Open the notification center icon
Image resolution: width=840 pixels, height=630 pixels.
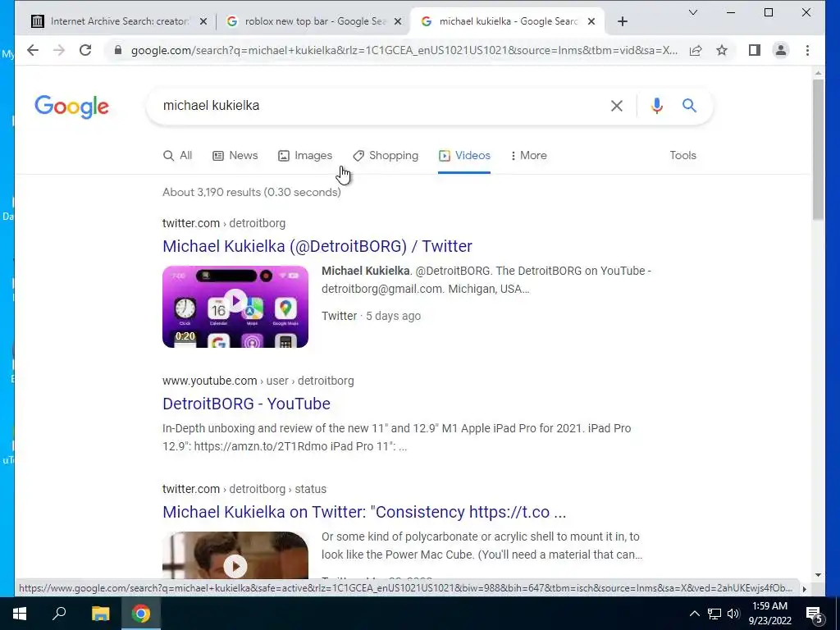coord(814,614)
